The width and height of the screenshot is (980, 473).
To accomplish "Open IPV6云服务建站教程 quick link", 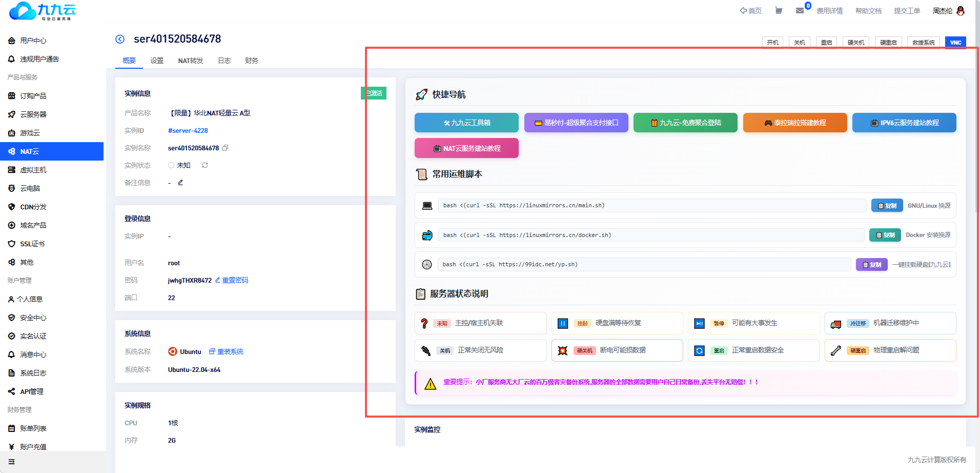I will click(904, 123).
